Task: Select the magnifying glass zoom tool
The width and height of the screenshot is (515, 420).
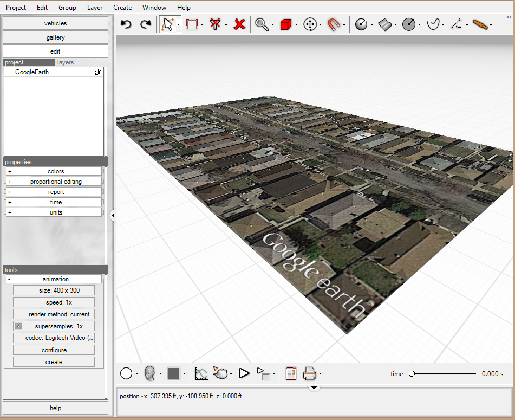Action: click(262, 24)
